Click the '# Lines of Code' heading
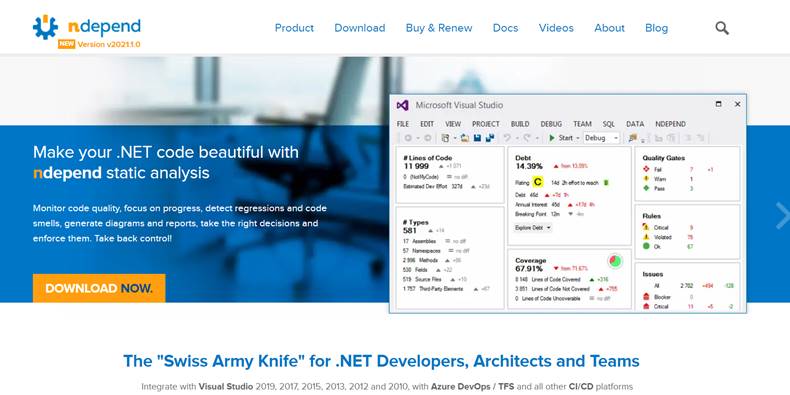 tap(428, 158)
